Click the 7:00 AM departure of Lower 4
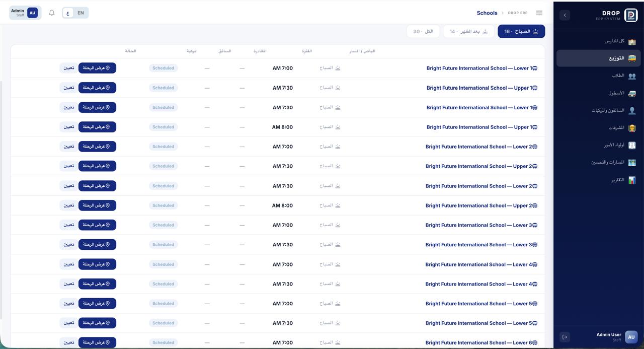 283,264
